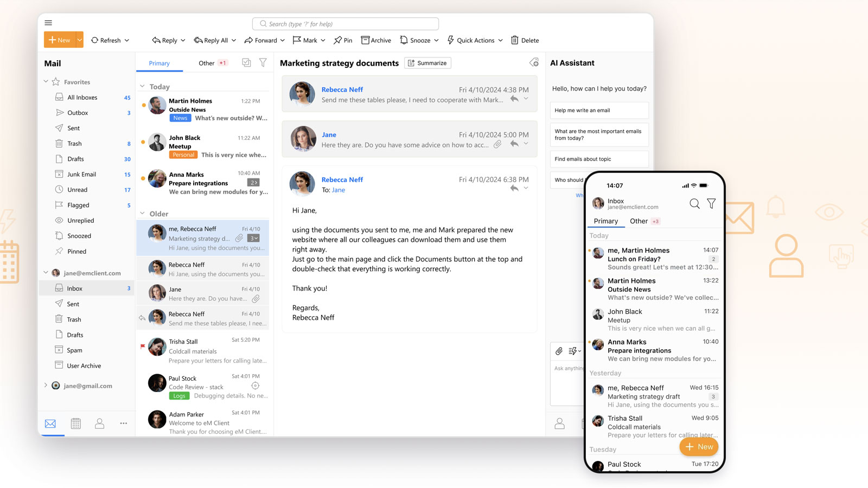This screenshot has width=868, height=488.
Task: Click the New email button
Action: (60, 40)
